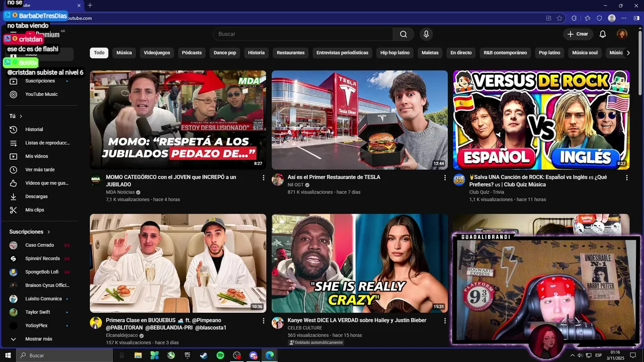Click the YouTube search input field
The width and height of the screenshot is (644, 362).
(x=303, y=34)
